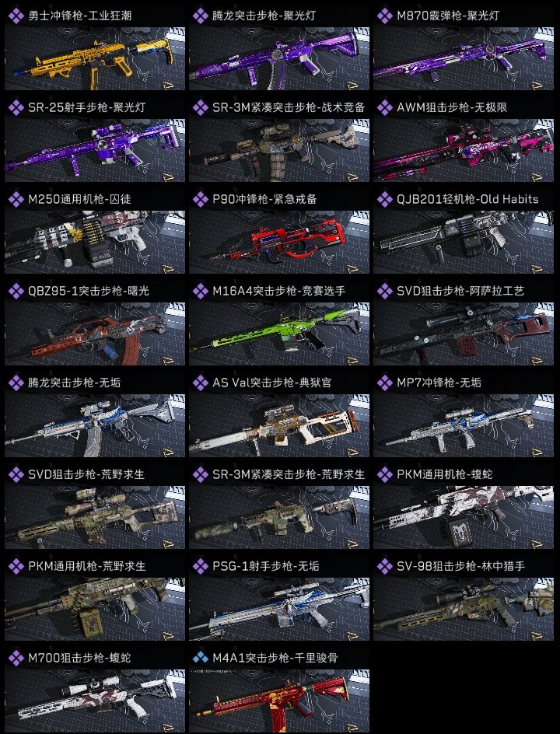The height and width of the screenshot is (734, 560).
Task: Choose the MP7冲锋枪-无垢 weapon preview
Action: tap(464, 425)
